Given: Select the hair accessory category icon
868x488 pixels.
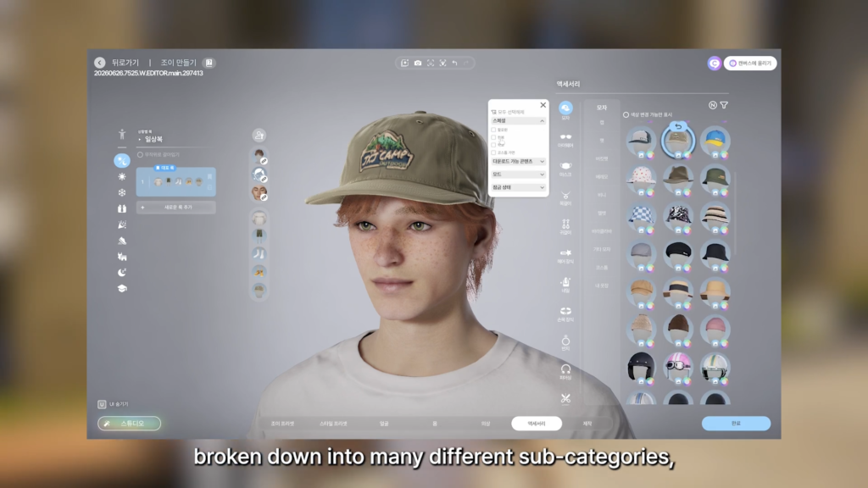Looking at the screenshot, I should [565, 256].
